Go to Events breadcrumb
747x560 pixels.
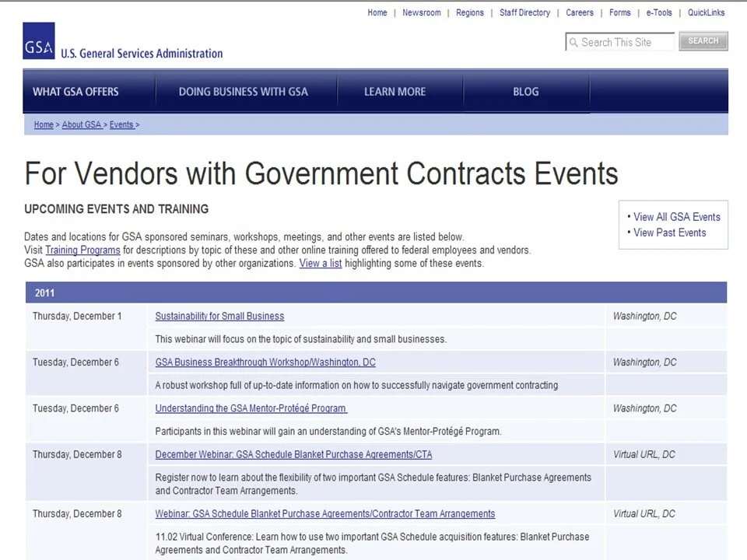pos(121,124)
